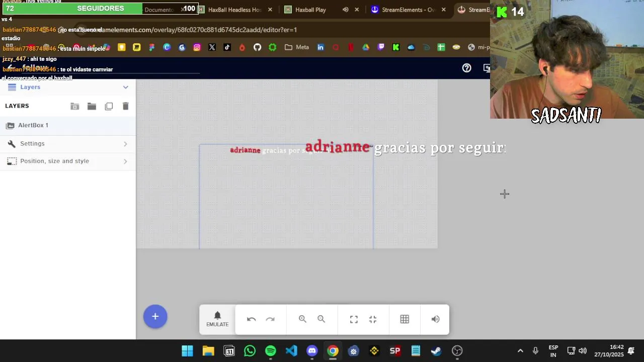The height and width of the screenshot is (362, 644).
Task: Open OBS Studio from the taskbar
Action: pyautogui.click(x=457, y=351)
